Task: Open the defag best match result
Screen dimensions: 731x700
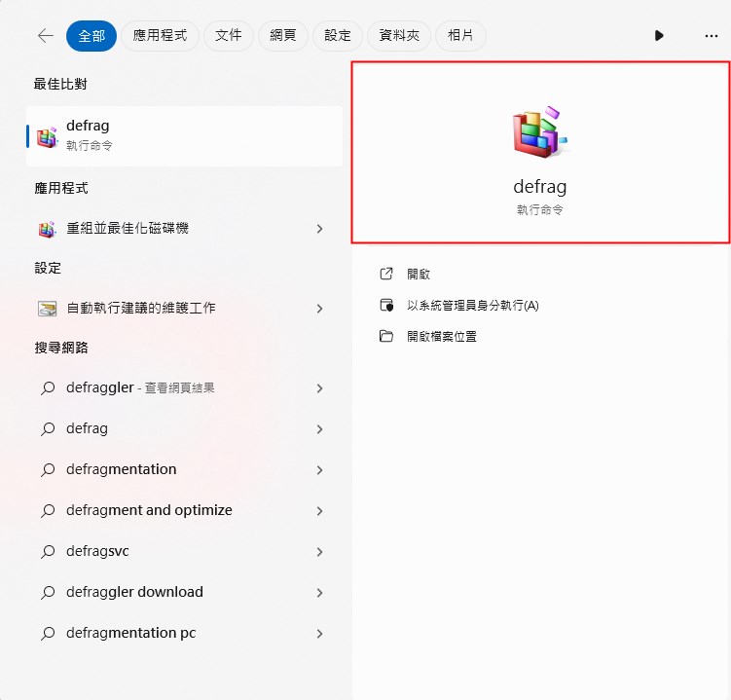Action: coord(185,135)
